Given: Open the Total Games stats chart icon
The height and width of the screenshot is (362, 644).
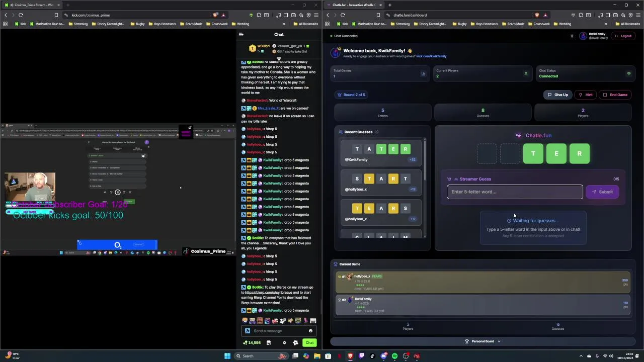Looking at the screenshot, I should 423,74.
